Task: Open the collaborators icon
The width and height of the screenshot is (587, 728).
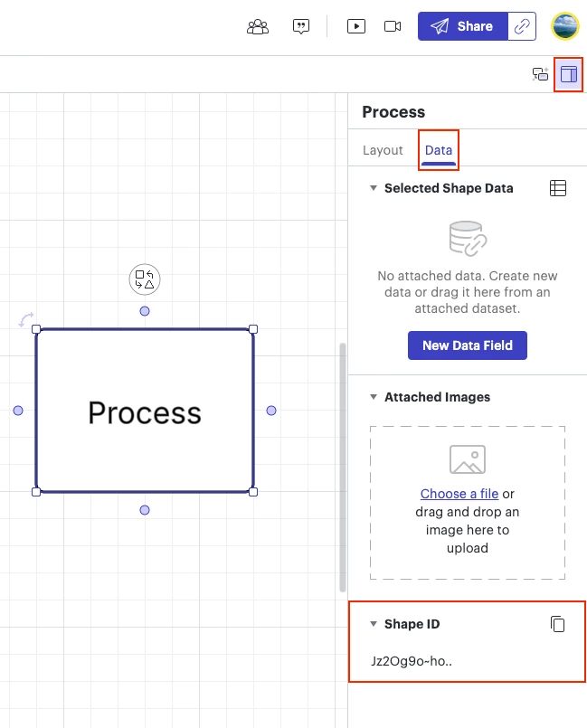Action: point(258,26)
